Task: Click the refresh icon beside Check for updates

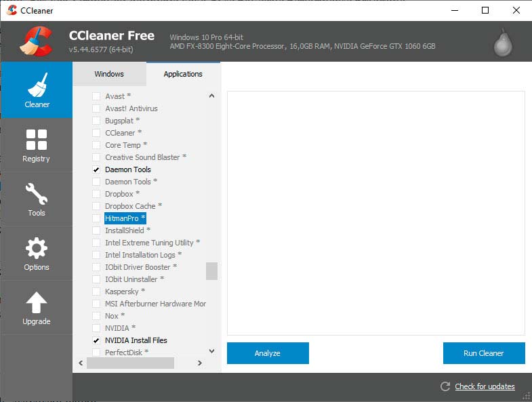Action: (x=445, y=386)
